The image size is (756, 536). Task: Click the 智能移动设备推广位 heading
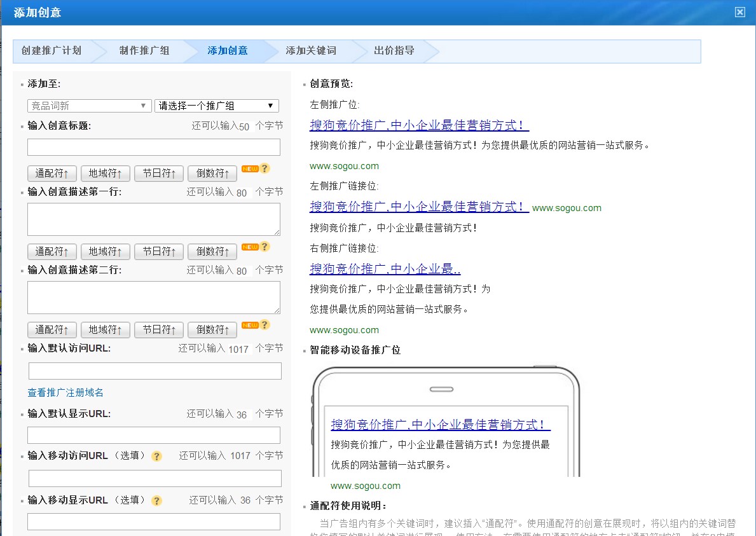tap(355, 350)
